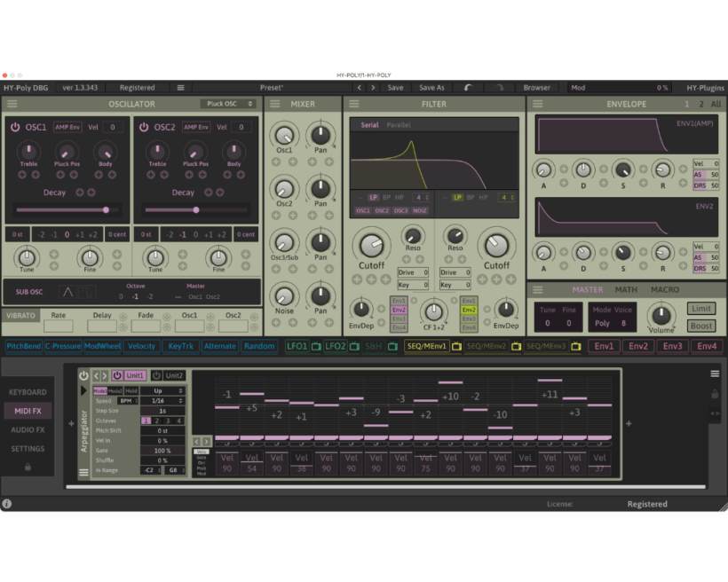
Task: Click the undo arrow in top toolbar
Action: [467, 88]
